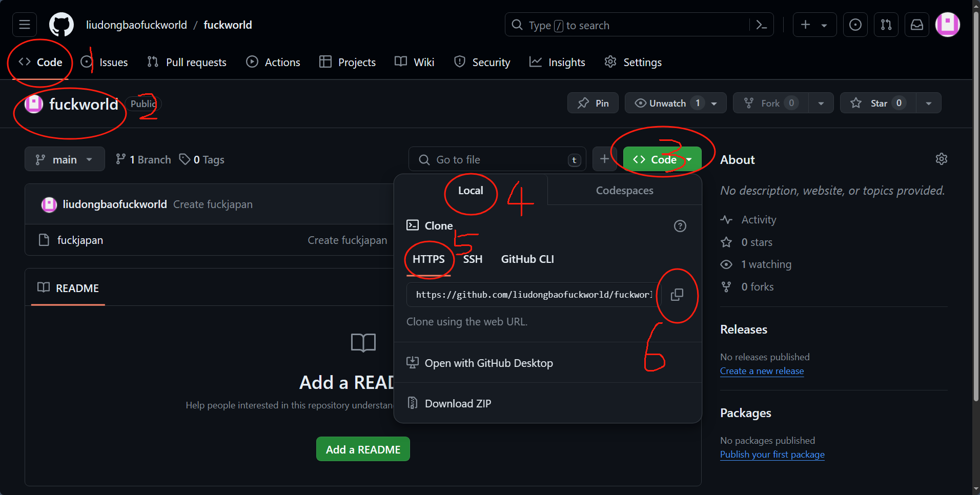The height and width of the screenshot is (495, 980).
Task: Click the add file plus button
Action: pyautogui.click(x=604, y=159)
